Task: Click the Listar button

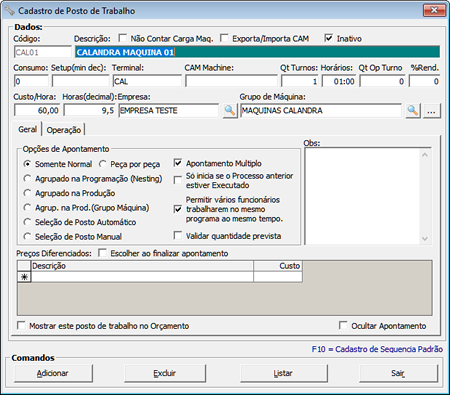Action: point(283,373)
